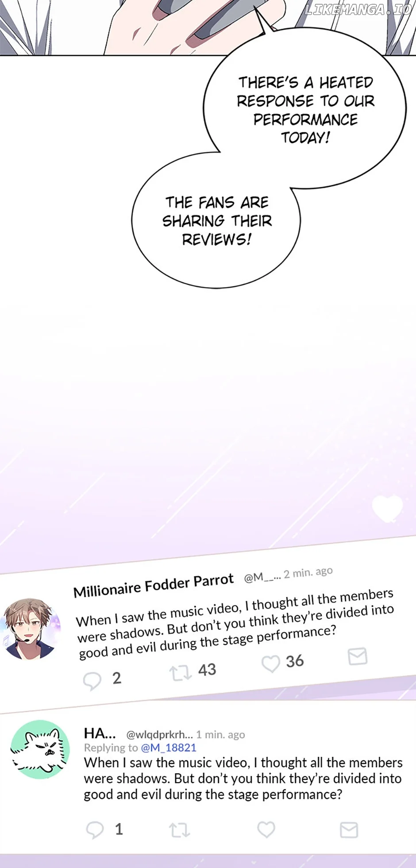Click the '2 min. ago' timestamp
Viewport: 416px width, 868px height.
point(308,572)
